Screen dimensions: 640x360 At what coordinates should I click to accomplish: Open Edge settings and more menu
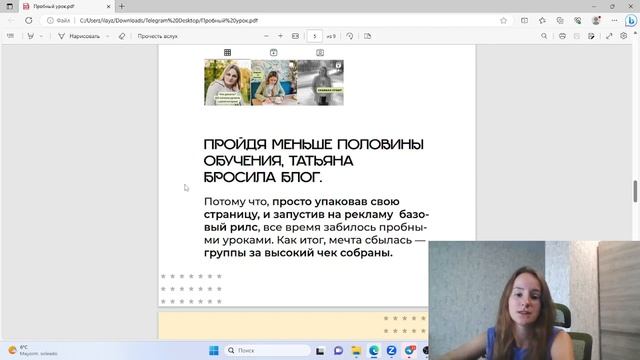click(x=614, y=20)
